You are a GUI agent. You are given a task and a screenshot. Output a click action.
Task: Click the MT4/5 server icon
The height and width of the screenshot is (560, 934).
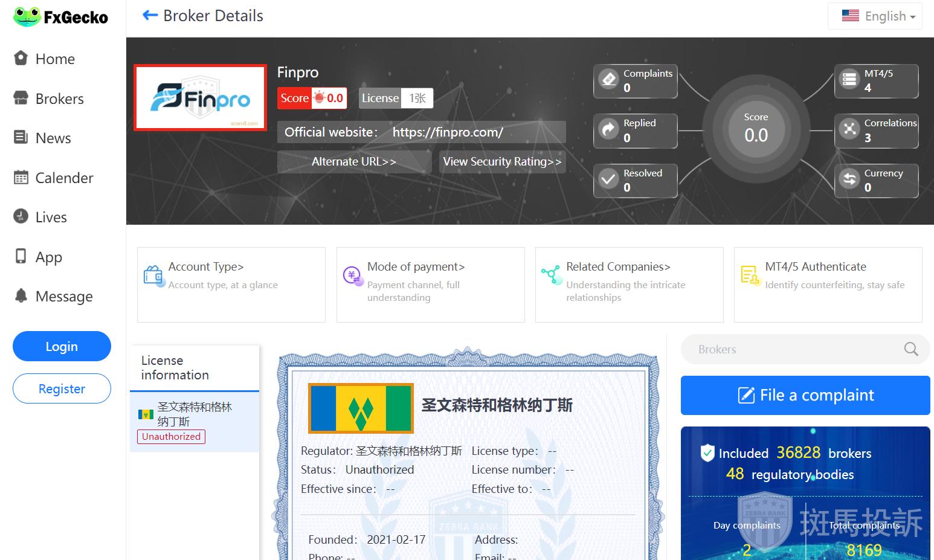849,80
